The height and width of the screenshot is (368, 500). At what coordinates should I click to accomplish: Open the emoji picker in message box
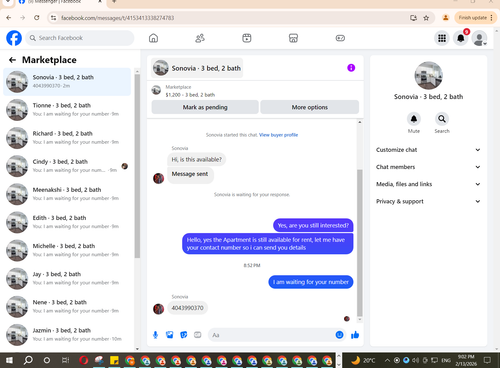(x=339, y=335)
